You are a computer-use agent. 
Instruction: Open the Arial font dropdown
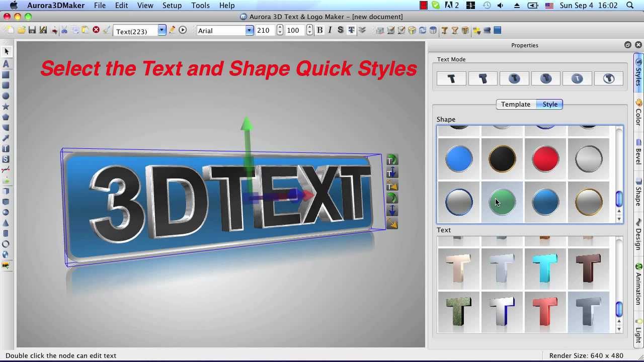click(x=249, y=31)
